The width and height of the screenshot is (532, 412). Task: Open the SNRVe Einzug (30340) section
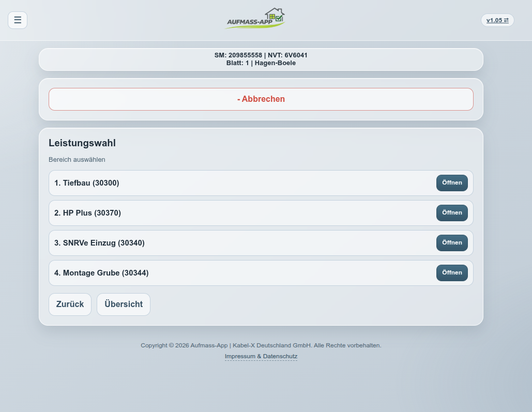pos(452,243)
